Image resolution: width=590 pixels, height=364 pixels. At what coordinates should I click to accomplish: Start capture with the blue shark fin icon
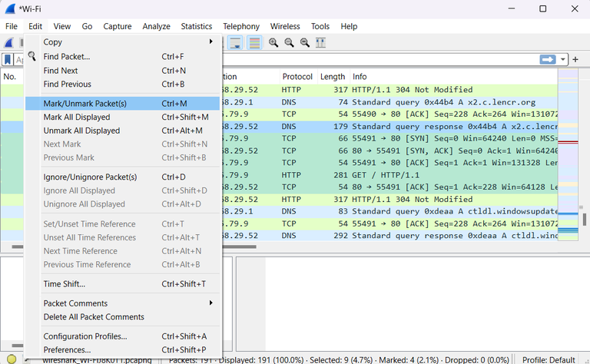pos(9,42)
